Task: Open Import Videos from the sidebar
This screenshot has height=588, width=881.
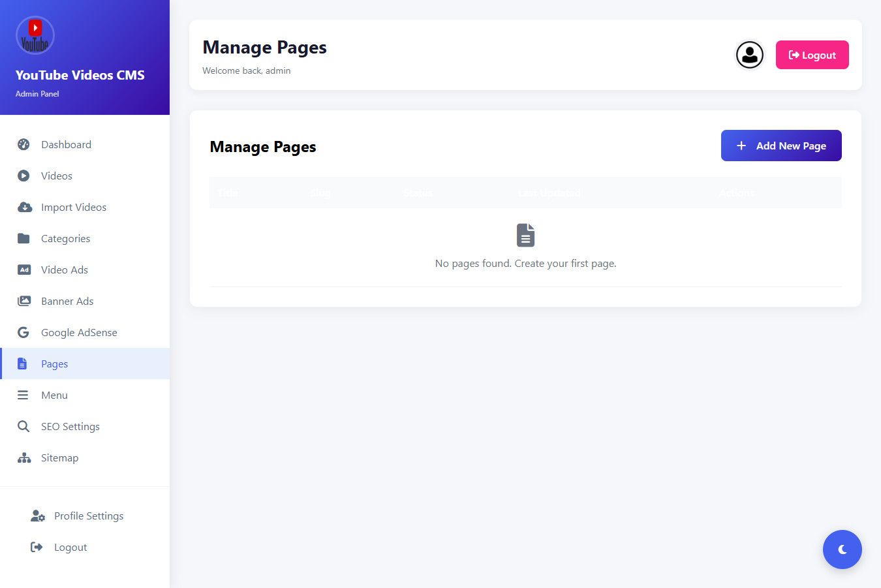Action: tap(85, 207)
